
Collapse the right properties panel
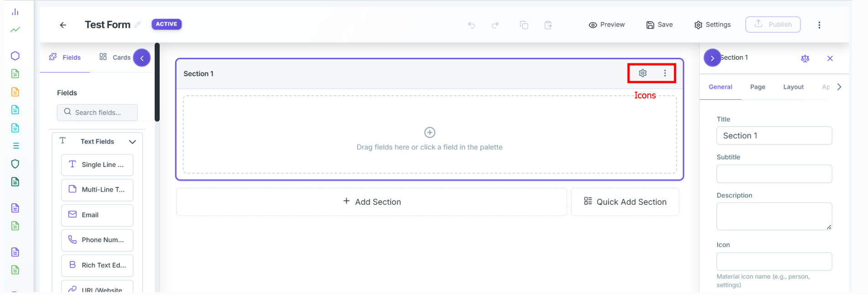(712, 58)
